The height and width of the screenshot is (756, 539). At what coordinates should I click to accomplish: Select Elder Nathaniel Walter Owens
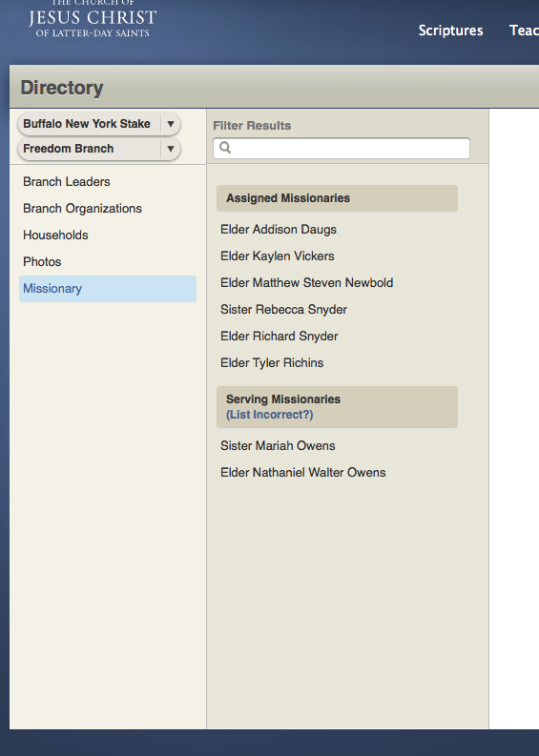click(x=303, y=473)
